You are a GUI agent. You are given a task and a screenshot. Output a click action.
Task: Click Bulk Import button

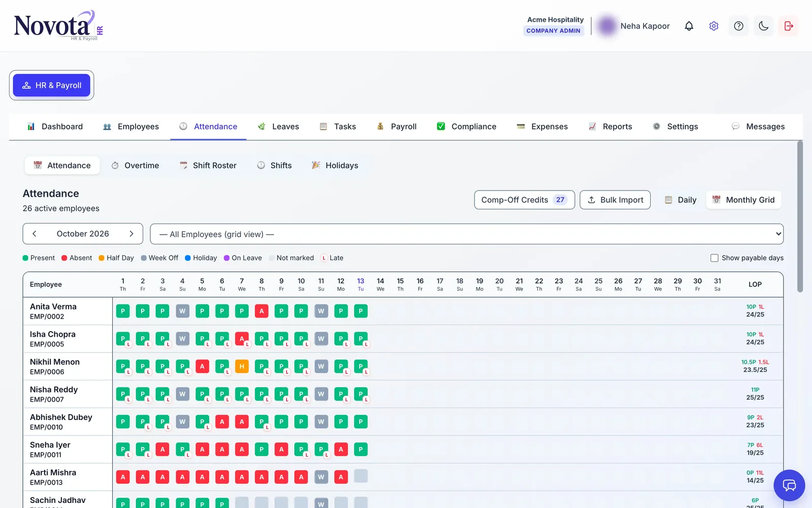615,200
